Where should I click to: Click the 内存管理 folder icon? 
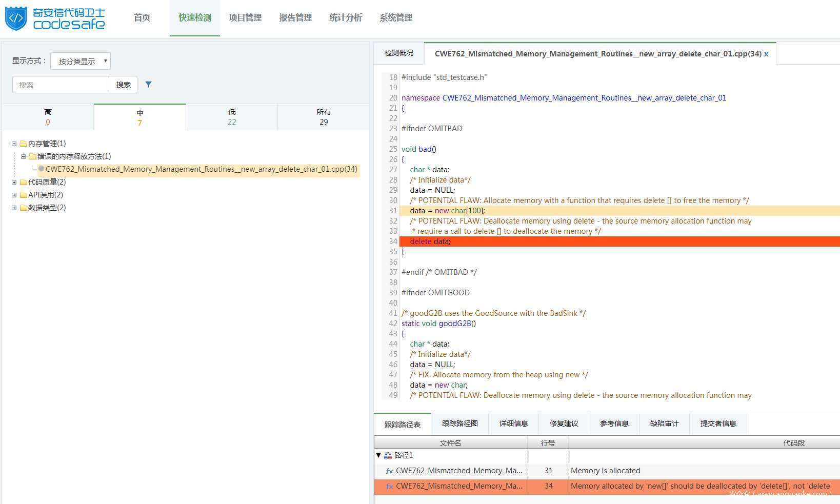coord(23,144)
